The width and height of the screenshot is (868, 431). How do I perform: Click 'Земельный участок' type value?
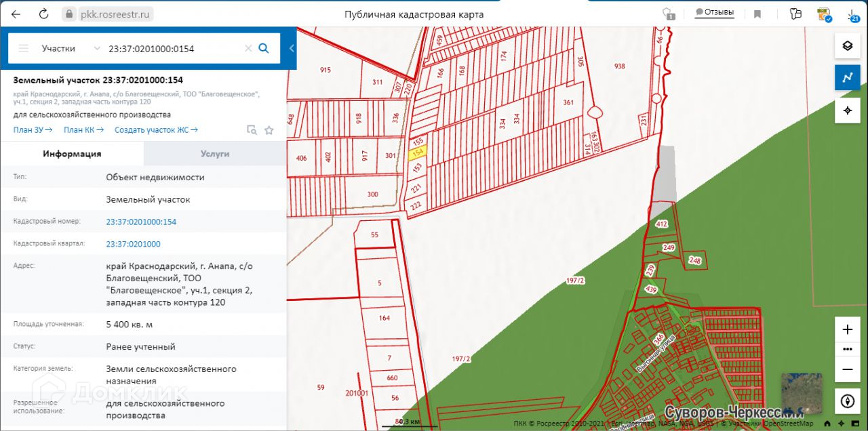(x=148, y=199)
